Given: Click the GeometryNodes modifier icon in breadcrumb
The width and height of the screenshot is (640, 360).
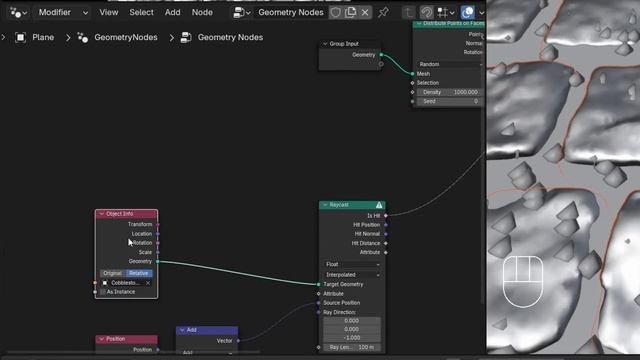Looking at the screenshot, I should (83, 38).
